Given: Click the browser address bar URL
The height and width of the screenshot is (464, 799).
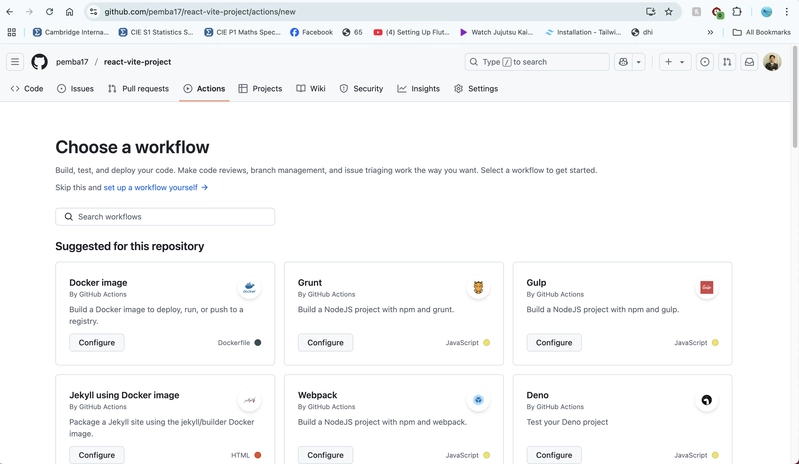Looking at the screenshot, I should [x=200, y=12].
